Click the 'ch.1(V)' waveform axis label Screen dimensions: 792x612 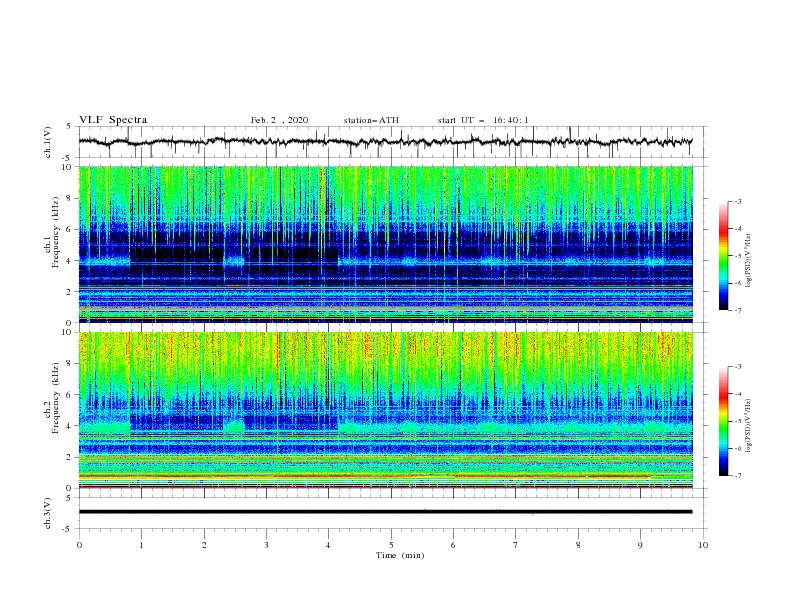click(x=48, y=142)
